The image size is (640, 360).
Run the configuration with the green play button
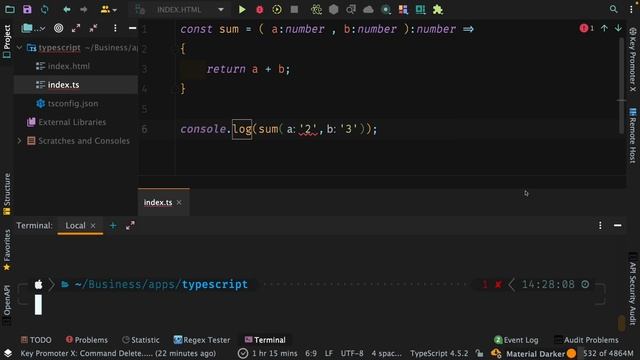coord(242,9)
